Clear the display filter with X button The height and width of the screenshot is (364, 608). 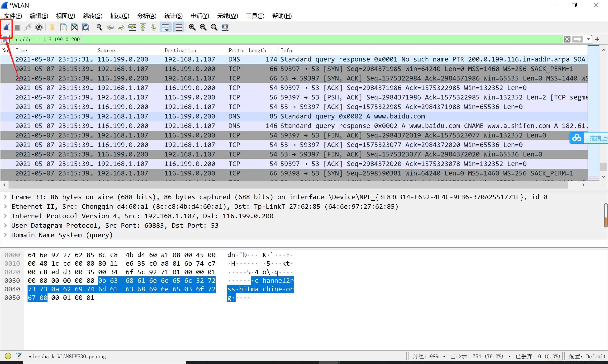[567, 39]
